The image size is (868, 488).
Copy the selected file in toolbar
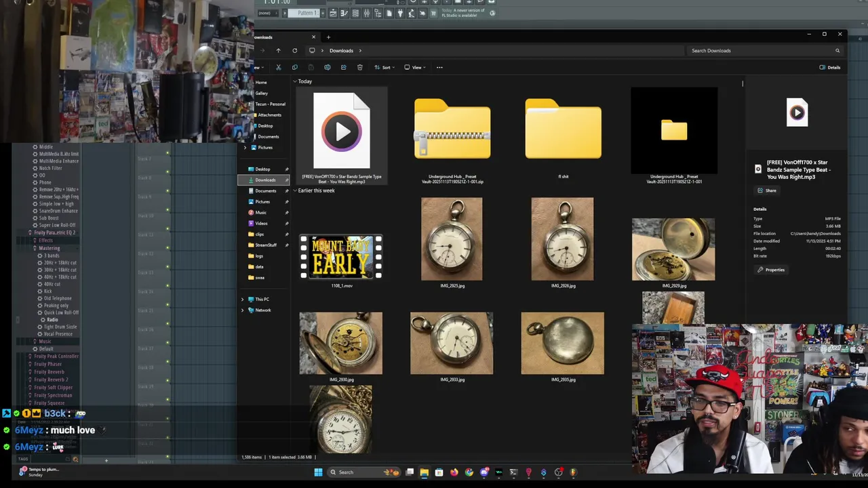294,67
